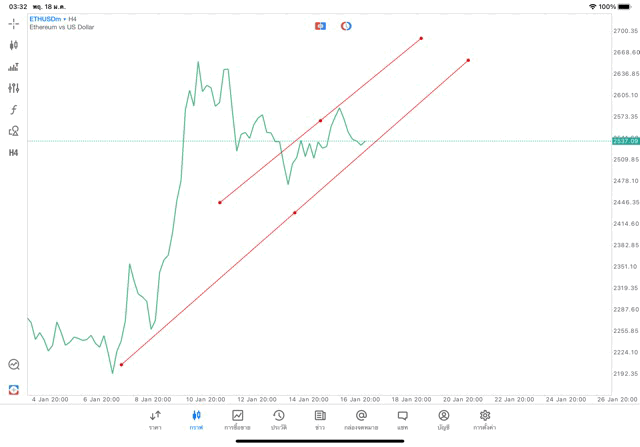Open chart type candlestick settings
This screenshot has height=447, width=640.
pyautogui.click(x=13, y=45)
